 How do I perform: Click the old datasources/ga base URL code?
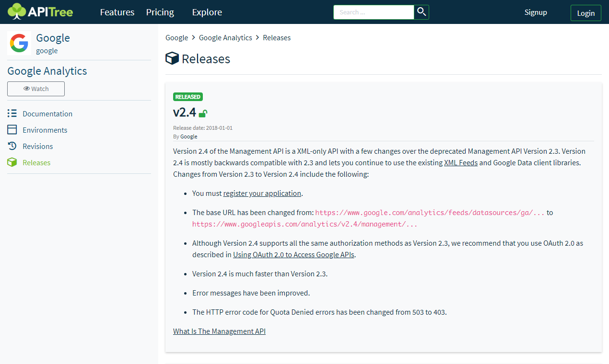[430, 212]
